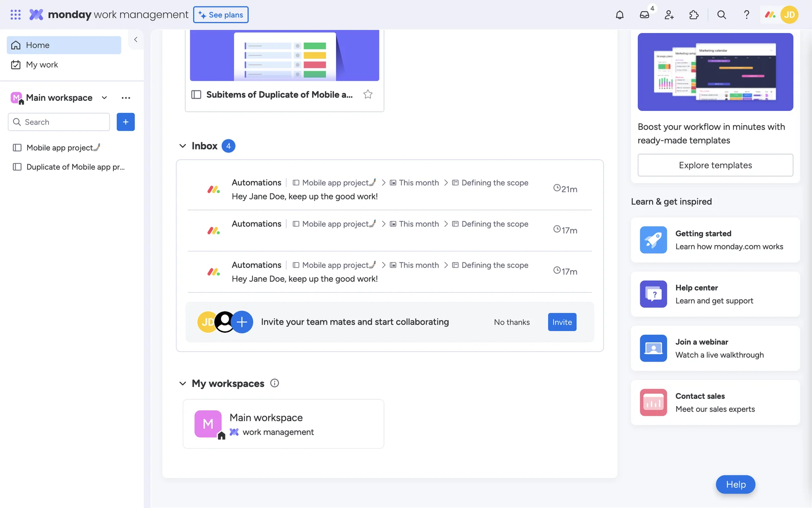
Task: Open Mobile app project board in sidebar
Action: [60, 148]
